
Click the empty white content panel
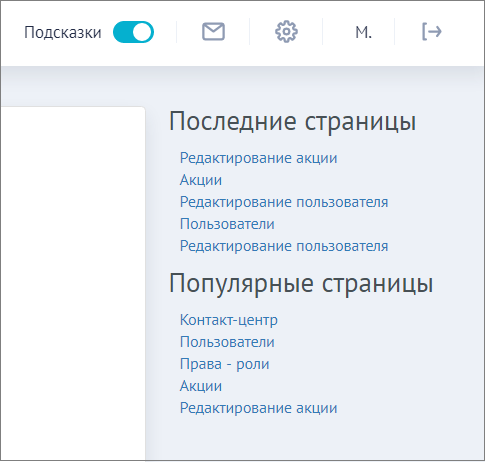(73, 283)
